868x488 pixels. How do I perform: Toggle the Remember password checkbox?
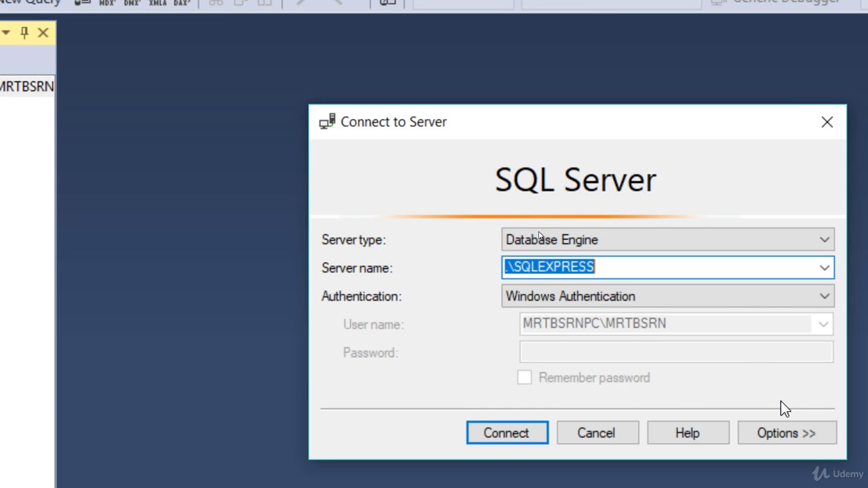pos(525,378)
